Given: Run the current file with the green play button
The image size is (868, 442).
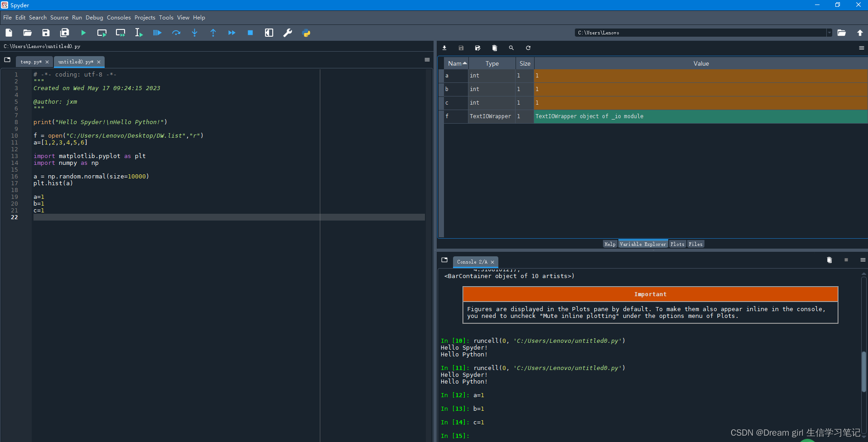Looking at the screenshot, I should pyautogui.click(x=83, y=33).
